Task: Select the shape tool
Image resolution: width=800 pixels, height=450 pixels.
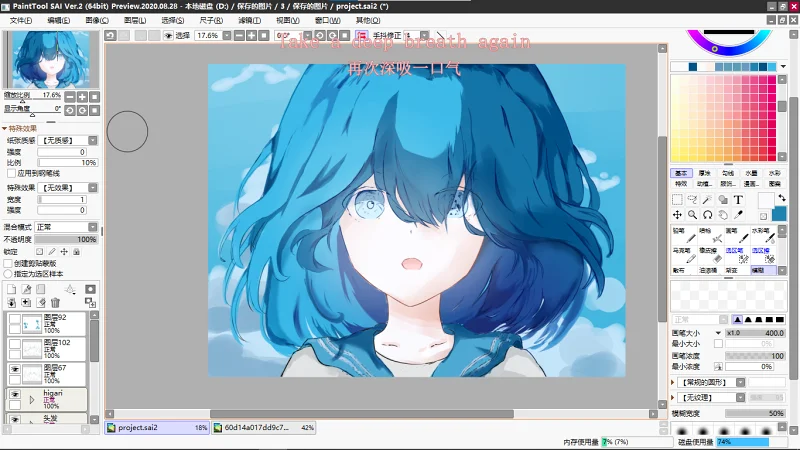Action: pos(723,199)
